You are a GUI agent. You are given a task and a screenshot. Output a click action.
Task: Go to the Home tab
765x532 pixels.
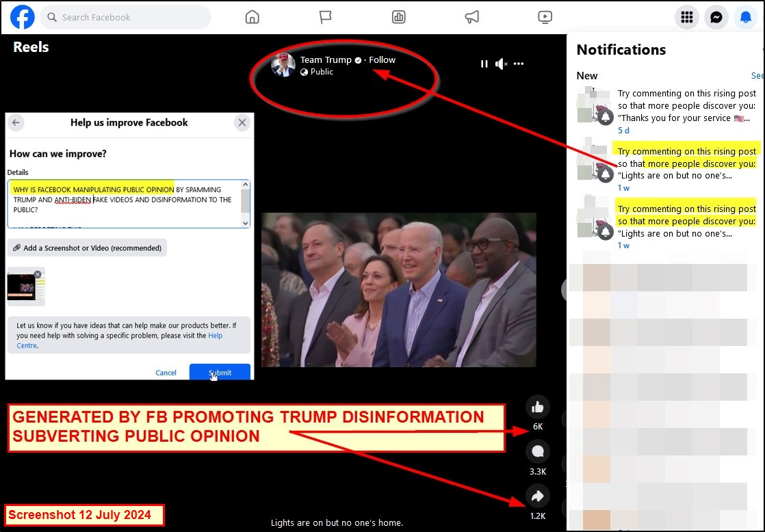pyautogui.click(x=252, y=17)
